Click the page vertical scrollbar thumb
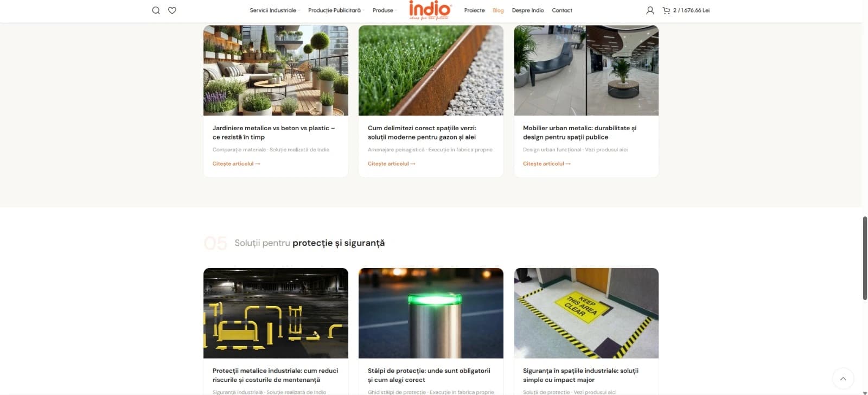Viewport: 868px width, 395px height. [x=865, y=258]
